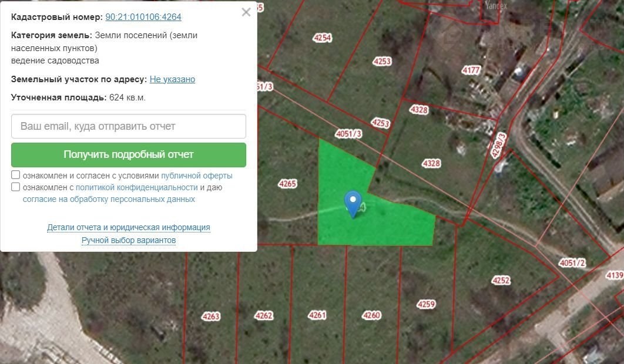Tick the privacy policy consent checkbox
624x364 pixels.
point(15,187)
